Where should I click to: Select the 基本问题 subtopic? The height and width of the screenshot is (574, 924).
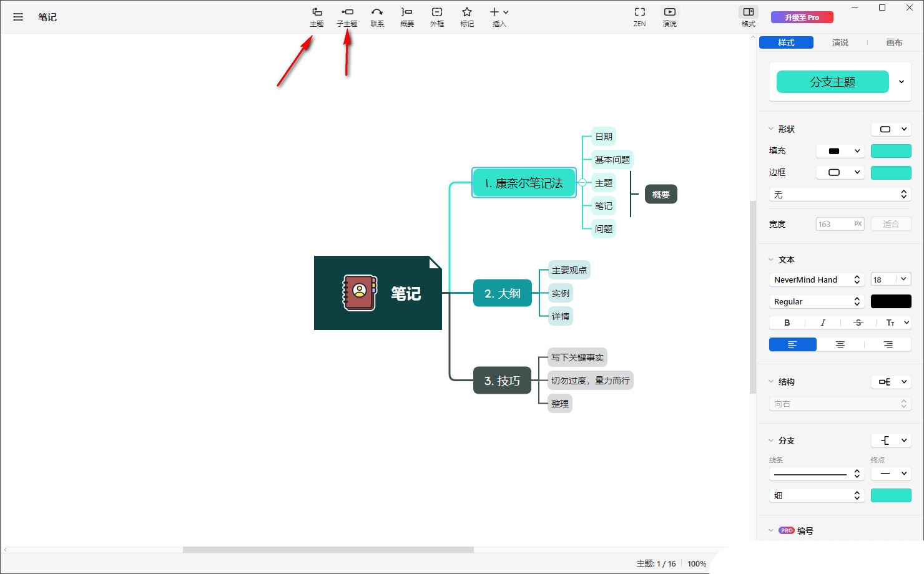pos(612,160)
